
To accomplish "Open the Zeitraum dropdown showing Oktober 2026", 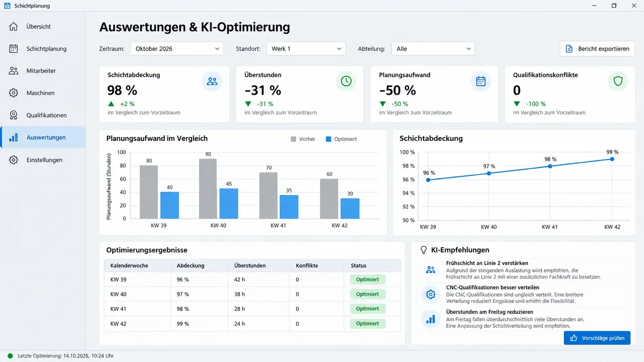I will (x=177, y=49).
